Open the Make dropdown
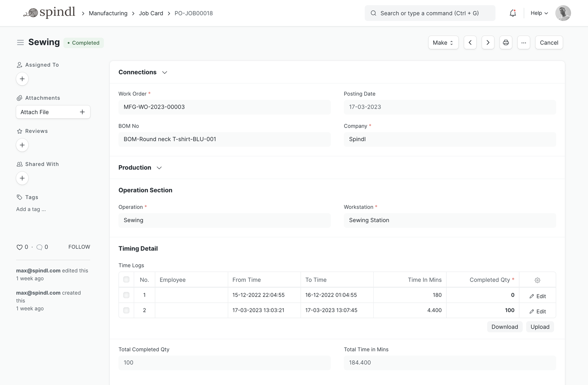The image size is (588, 385). (443, 43)
